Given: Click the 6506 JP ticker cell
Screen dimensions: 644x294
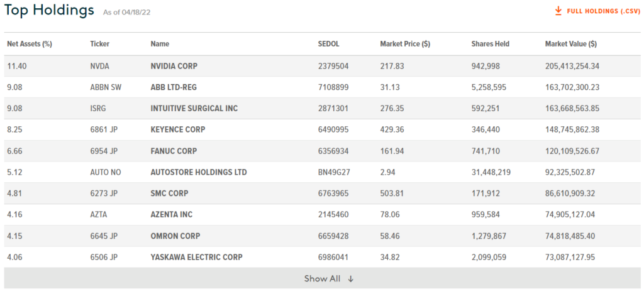Looking at the screenshot, I should tap(104, 258).
